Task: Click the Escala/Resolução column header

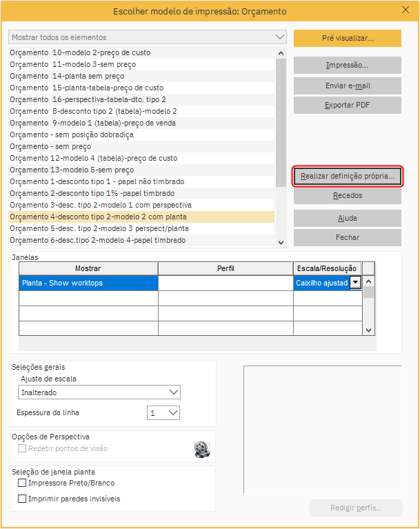Action: (x=328, y=268)
